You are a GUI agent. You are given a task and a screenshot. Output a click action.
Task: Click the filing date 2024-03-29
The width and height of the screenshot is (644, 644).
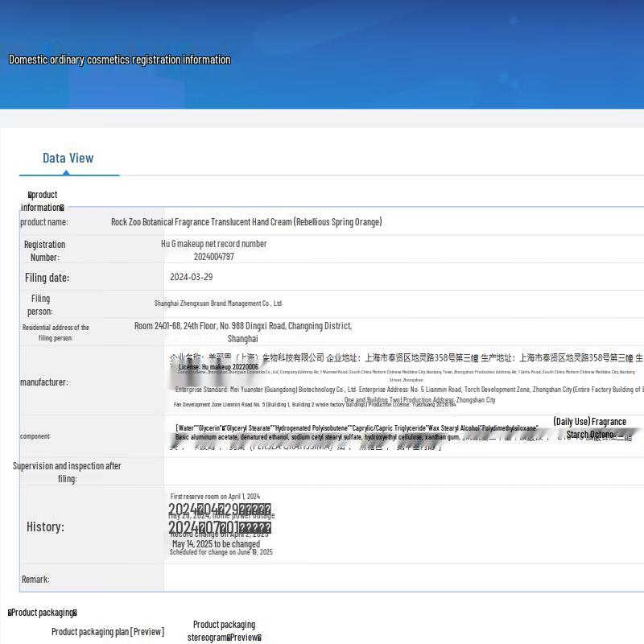coord(192,277)
